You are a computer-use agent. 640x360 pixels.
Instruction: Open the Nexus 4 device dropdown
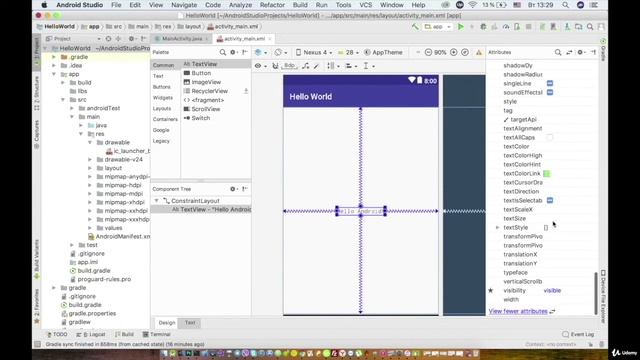(313, 52)
